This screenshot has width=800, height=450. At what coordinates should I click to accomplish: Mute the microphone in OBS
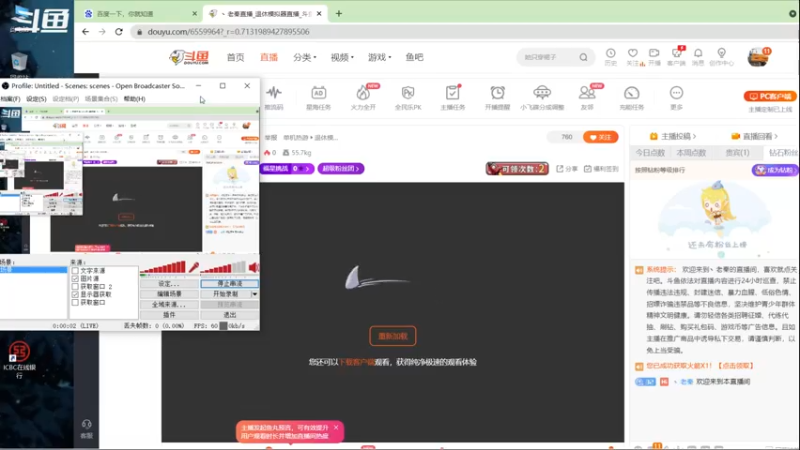(x=193, y=267)
